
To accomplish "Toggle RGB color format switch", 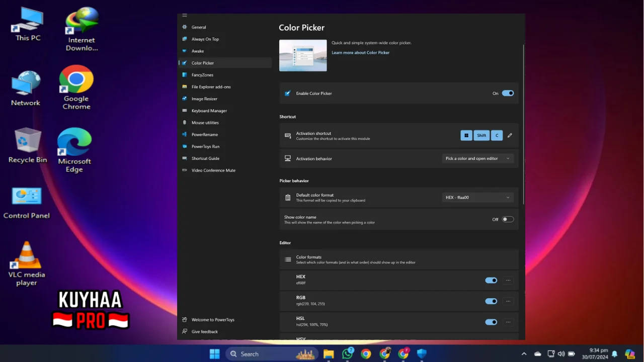I will click(491, 301).
